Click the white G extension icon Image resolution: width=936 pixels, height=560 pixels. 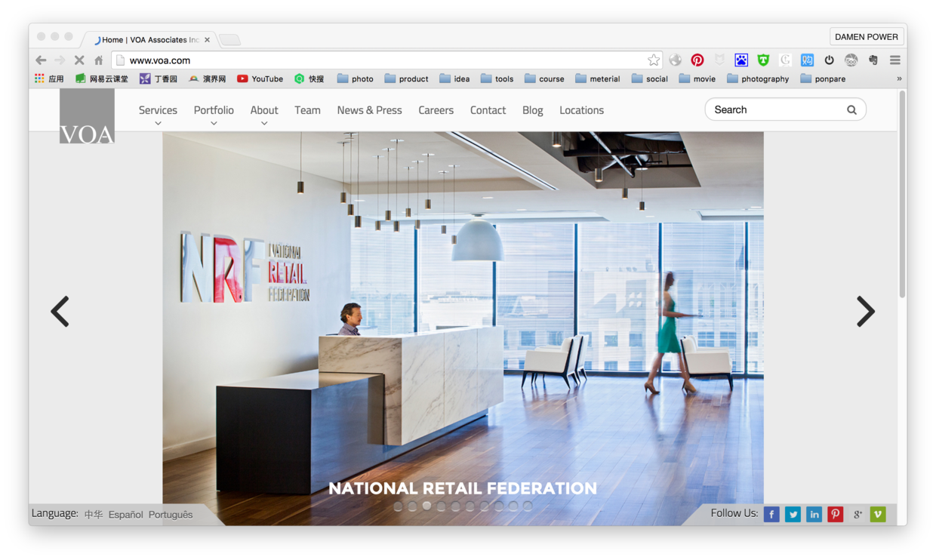[x=785, y=60]
